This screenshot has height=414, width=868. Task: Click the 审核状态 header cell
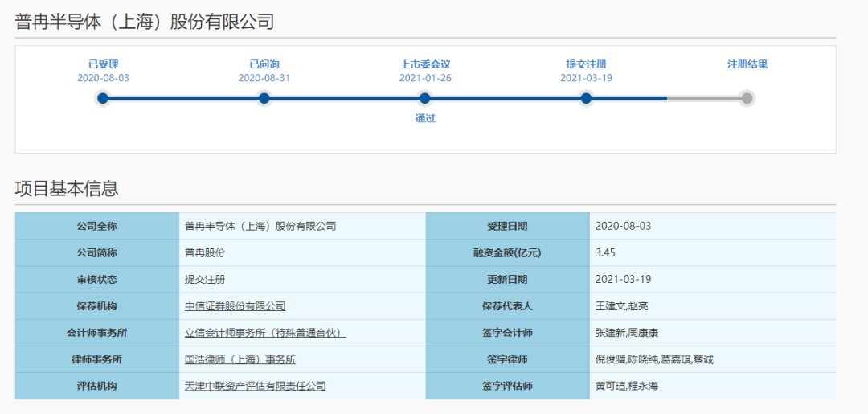pos(97,280)
